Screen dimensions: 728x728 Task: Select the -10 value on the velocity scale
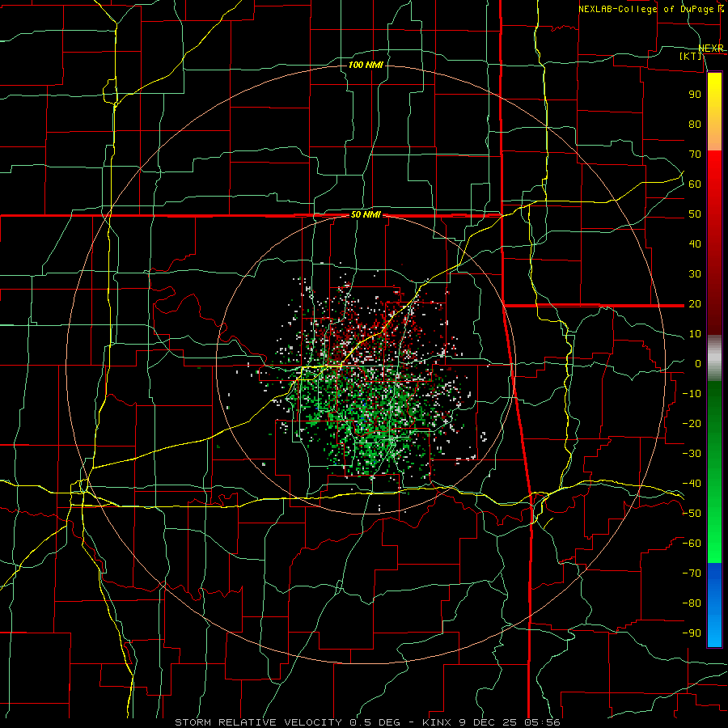(x=692, y=394)
